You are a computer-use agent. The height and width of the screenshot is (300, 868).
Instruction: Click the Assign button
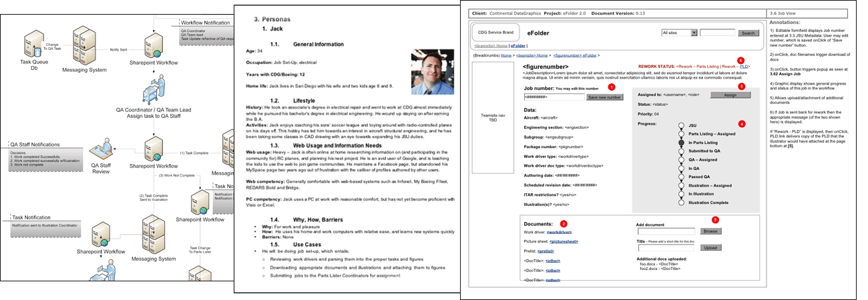pyautogui.click(x=731, y=95)
